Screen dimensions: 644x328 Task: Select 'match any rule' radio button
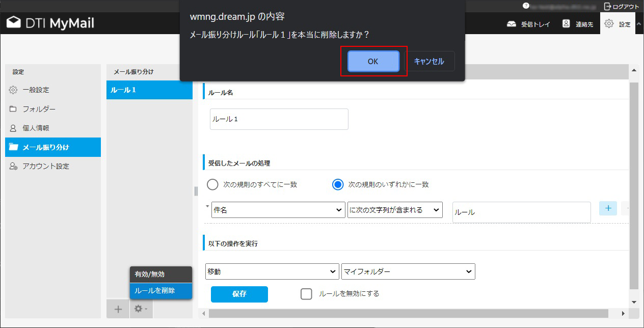pos(338,184)
